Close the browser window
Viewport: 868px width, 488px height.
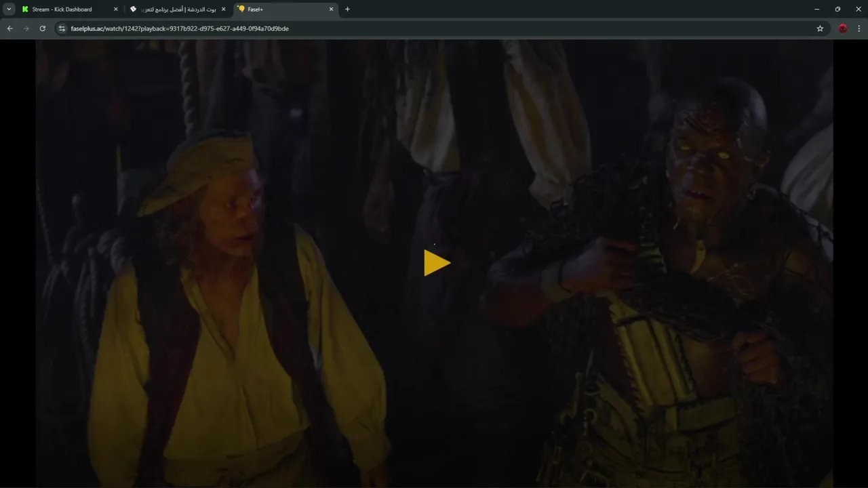858,9
